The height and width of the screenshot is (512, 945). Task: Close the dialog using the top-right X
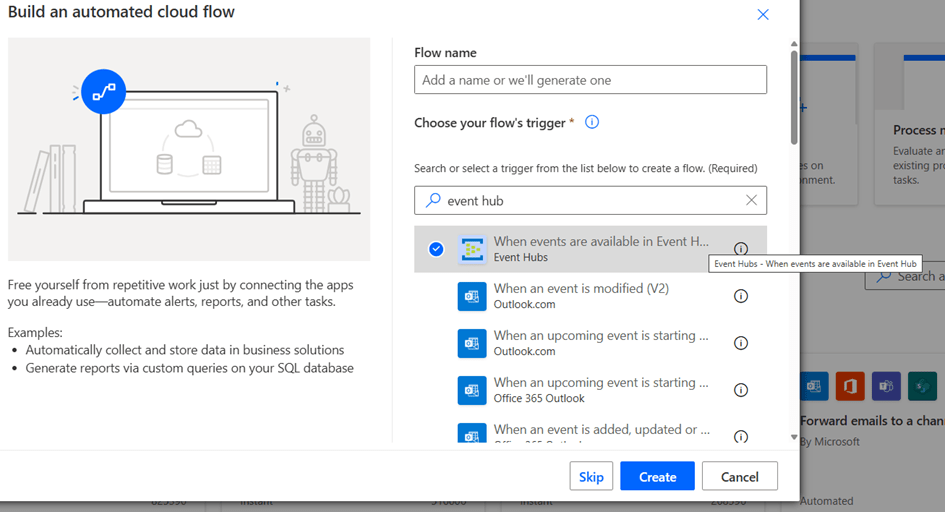763,15
